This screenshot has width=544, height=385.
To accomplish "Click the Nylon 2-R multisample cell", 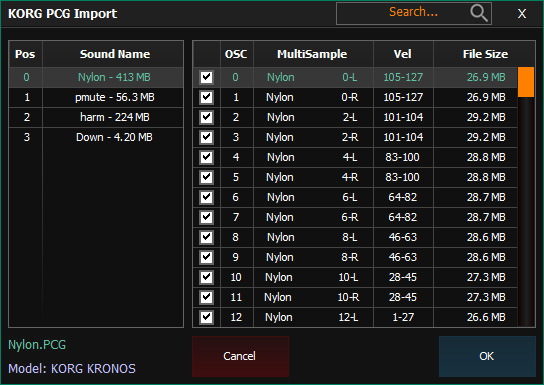I will click(x=313, y=137).
